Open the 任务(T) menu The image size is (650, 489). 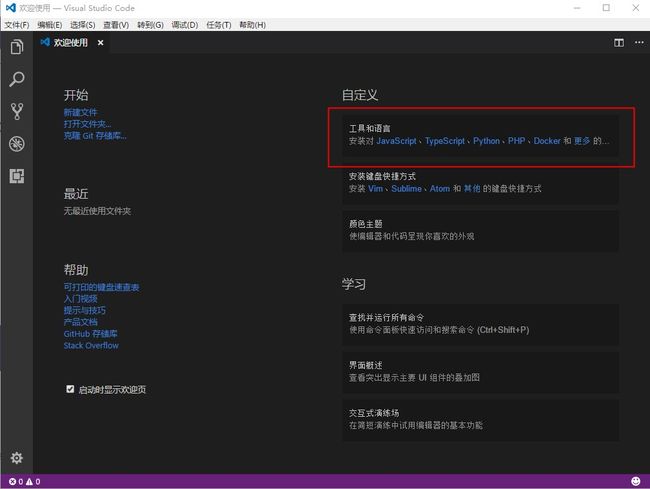[219, 25]
